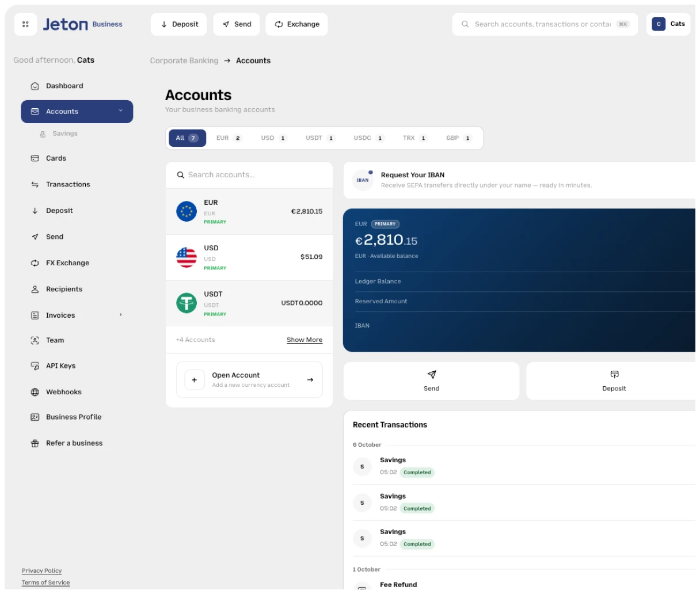The height and width of the screenshot is (594, 700).
Task: Open the apps grid icon beside Jeton logo
Action: coord(25,24)
